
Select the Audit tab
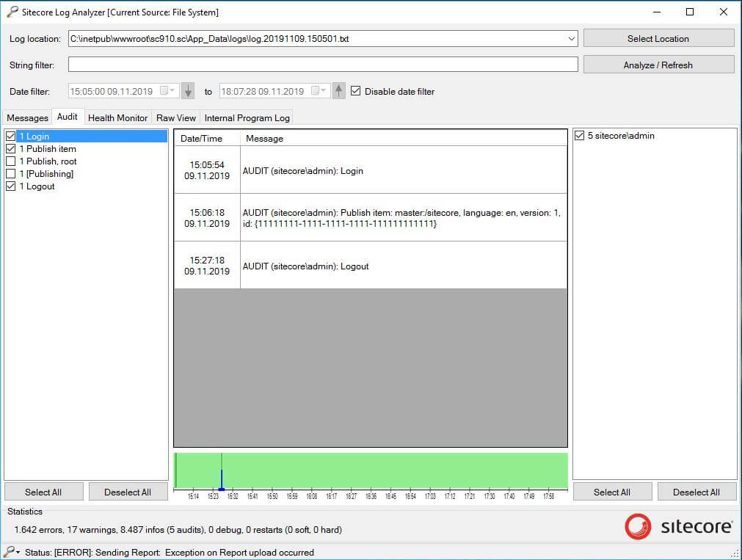point(68,117)
